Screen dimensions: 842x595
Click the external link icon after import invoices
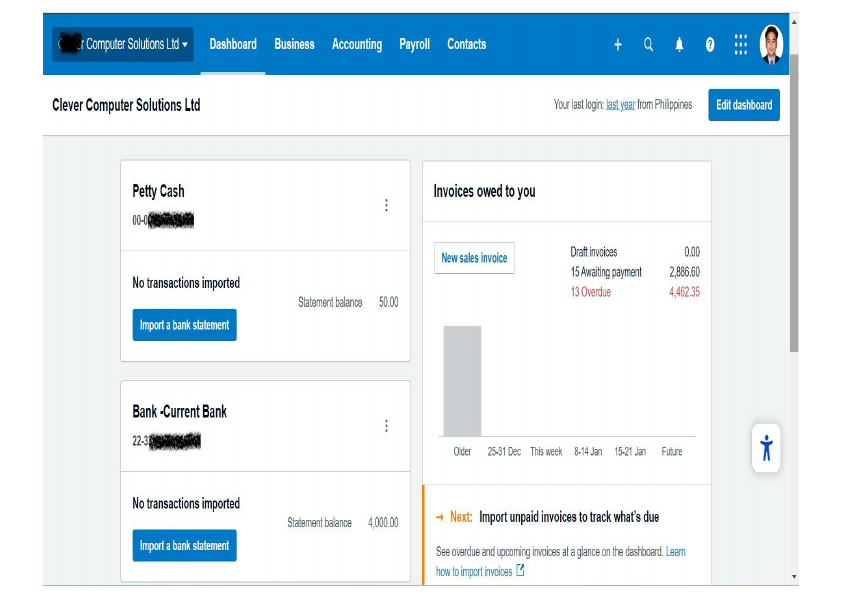pyautogui.click(x=521, y=570)
